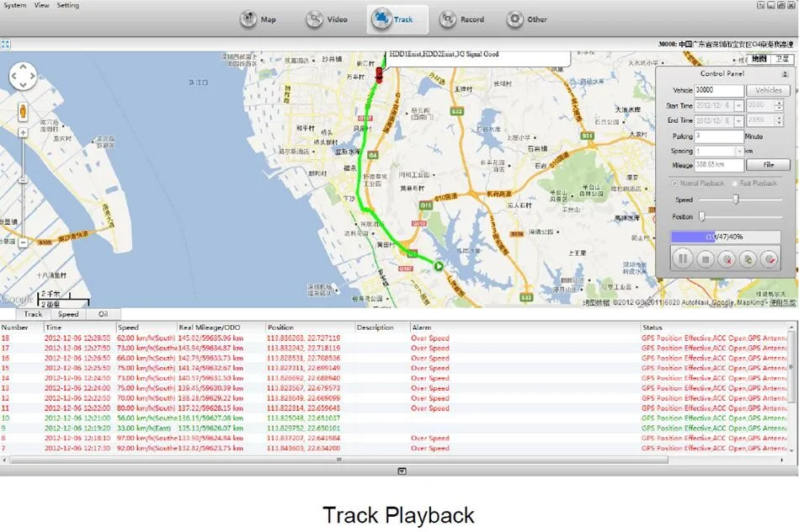Click the Vehicles button
Viewport: 799px width, 532px height.
[x=768, y=91]
